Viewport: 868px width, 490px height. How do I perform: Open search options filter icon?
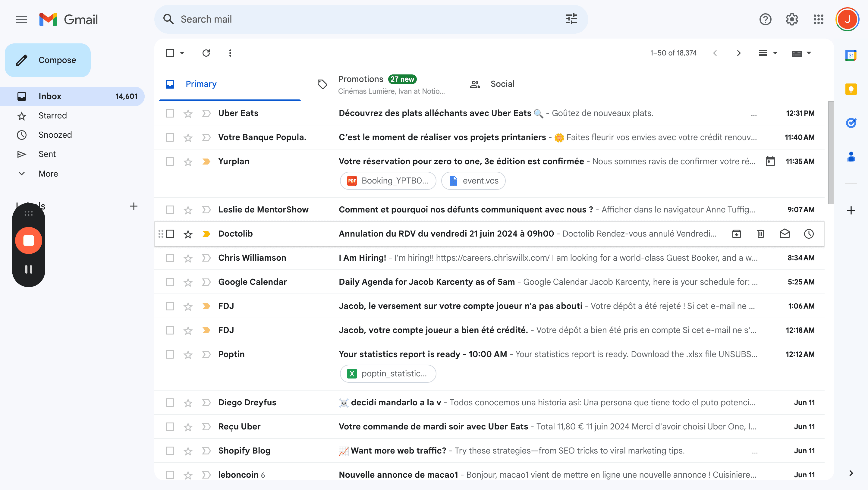(x=571, y=19)
